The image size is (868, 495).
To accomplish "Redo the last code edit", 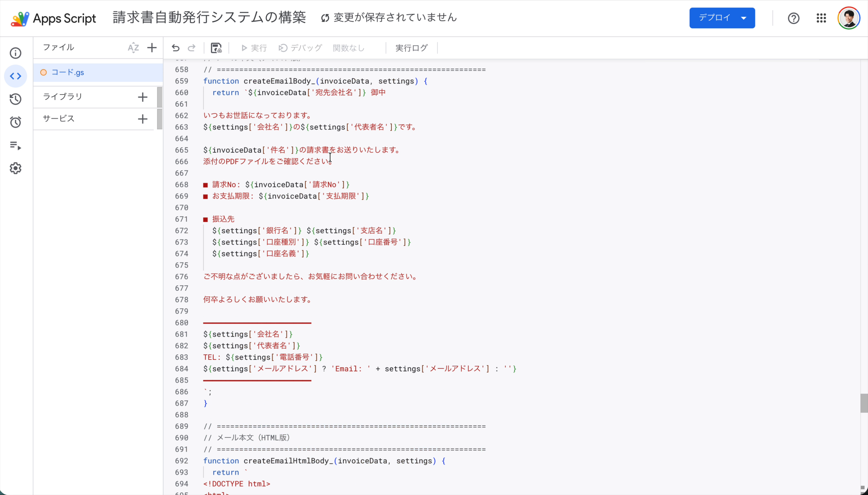I will tap(191, 48).
